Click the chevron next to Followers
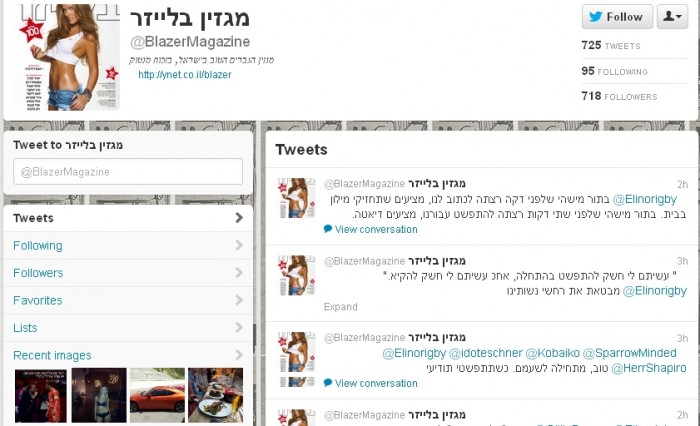 pyautogui.click(x=239, y=273)
